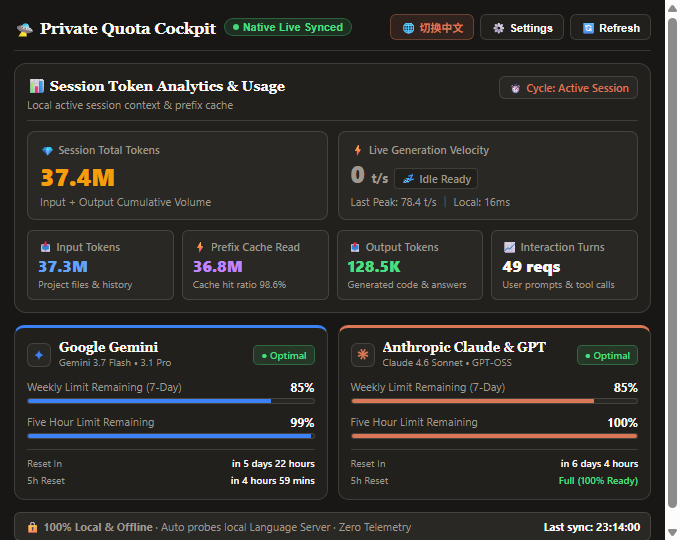Image resolution: width=680 pixels, height=540 pixels.
Task: Click Gemini 3.7 Flash • 3.1 Pro subtitle
Action: point(115,363)
